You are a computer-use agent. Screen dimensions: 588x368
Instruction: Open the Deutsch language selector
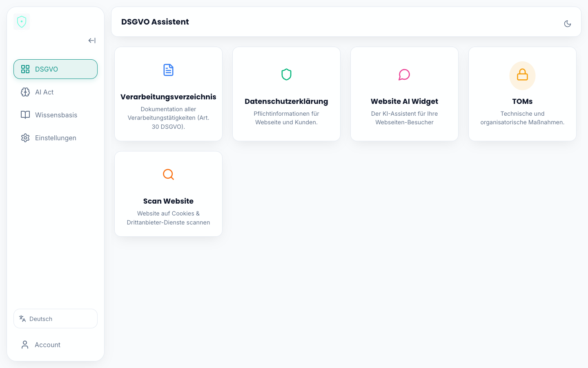56,319
